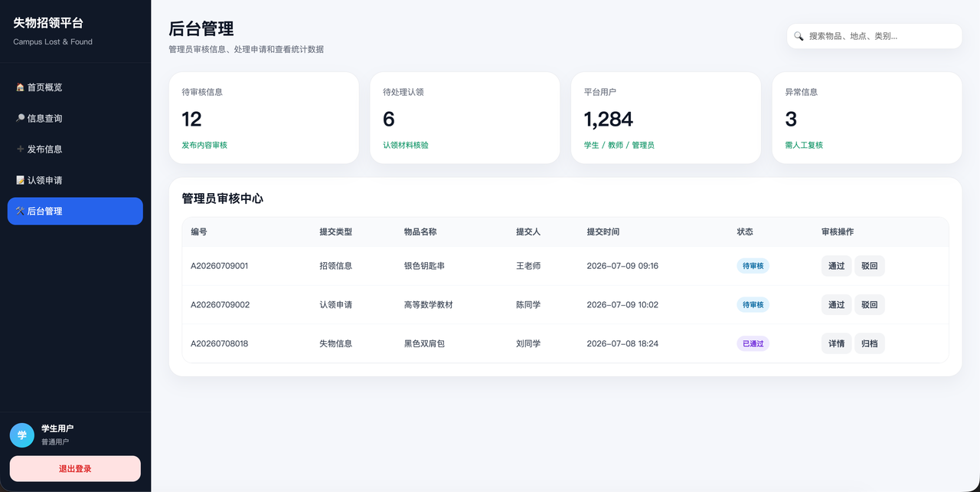
Task: Click the 学生 / 教师 / 管理员 text
Action: coord(619,145)
